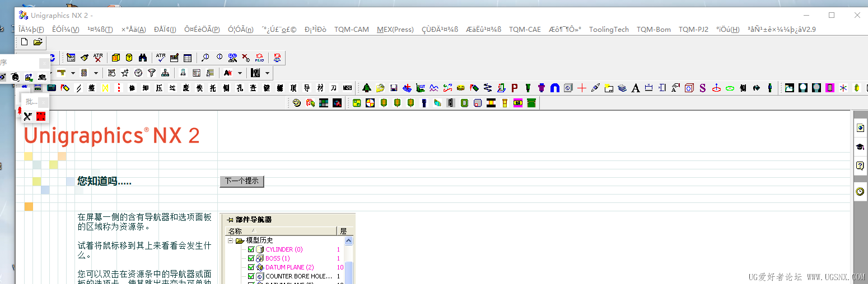Click the yellow ID cube icon
This screenshot has width=868, height=284.
pyautogui.click(x=116, y=58)
